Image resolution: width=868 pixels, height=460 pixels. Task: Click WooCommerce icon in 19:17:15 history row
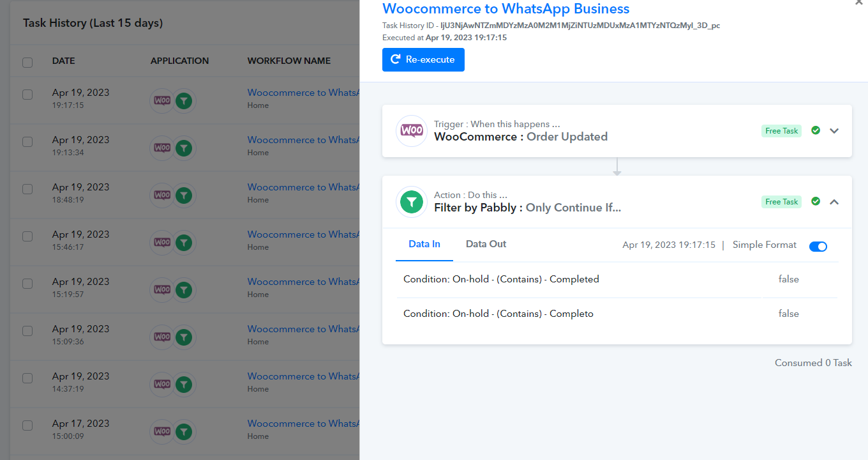[162, 100]
